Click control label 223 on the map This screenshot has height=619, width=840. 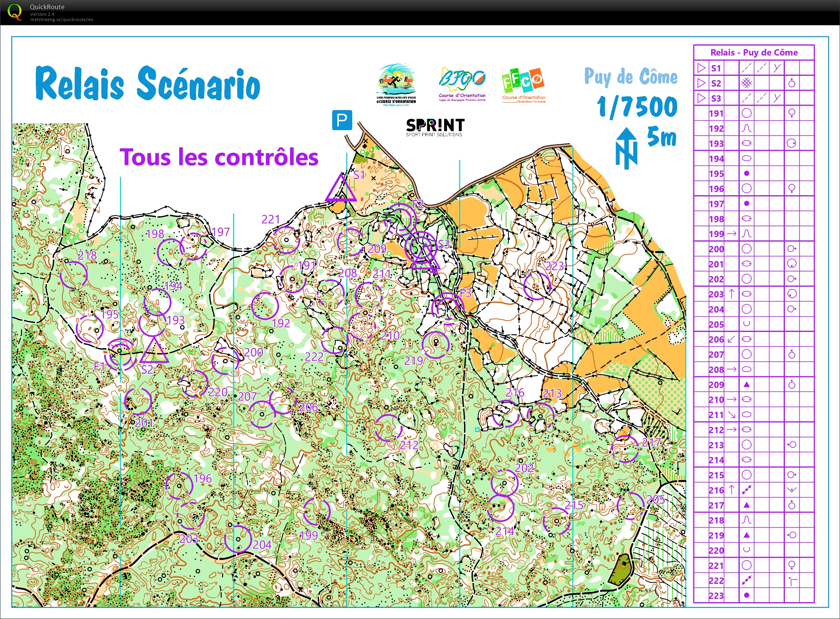pos(554,266)
